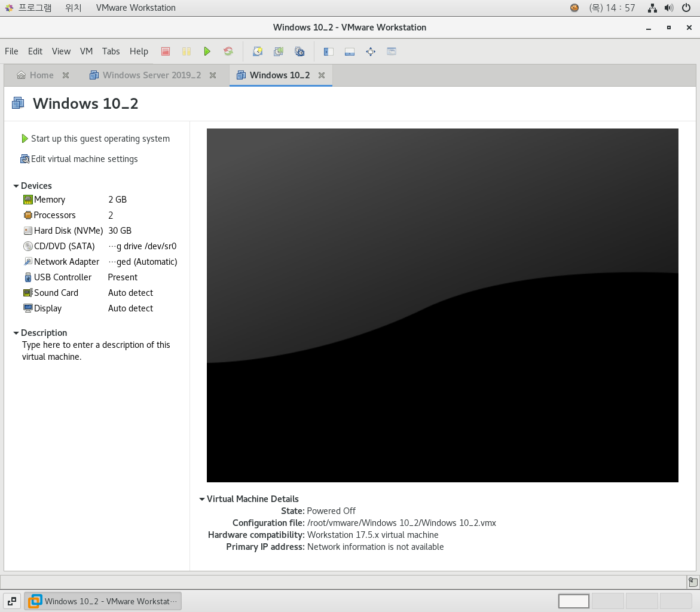This screenshot has width=700, height=612.
Task: Click the Sound Card icon
Action: (x=27, y=293)
